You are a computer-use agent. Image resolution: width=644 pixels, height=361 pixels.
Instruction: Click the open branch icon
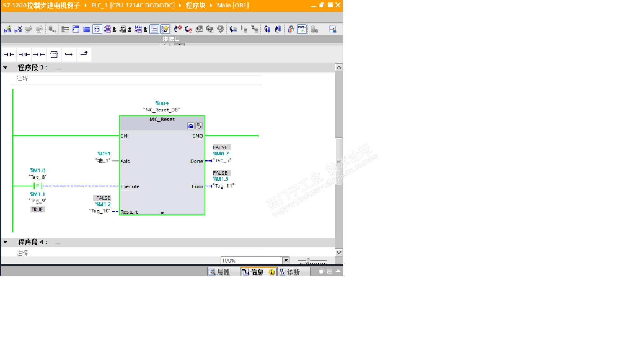pos(69,54)
